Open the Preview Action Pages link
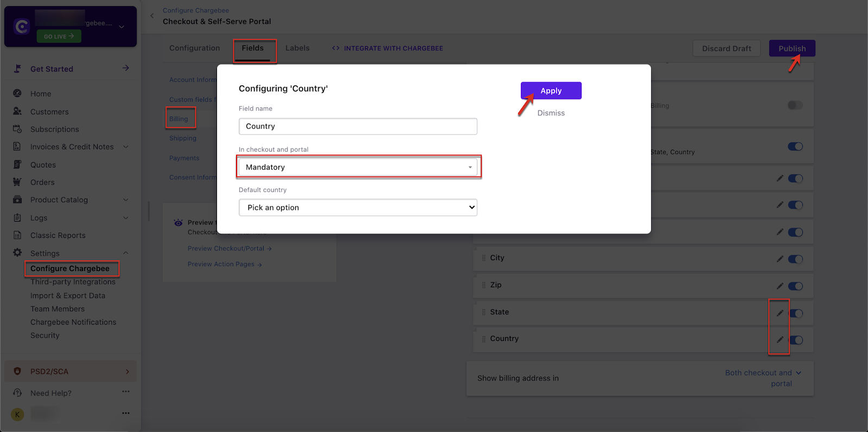Image resolution: width=868 pixels, height=432 pixels. click(225, 264)
